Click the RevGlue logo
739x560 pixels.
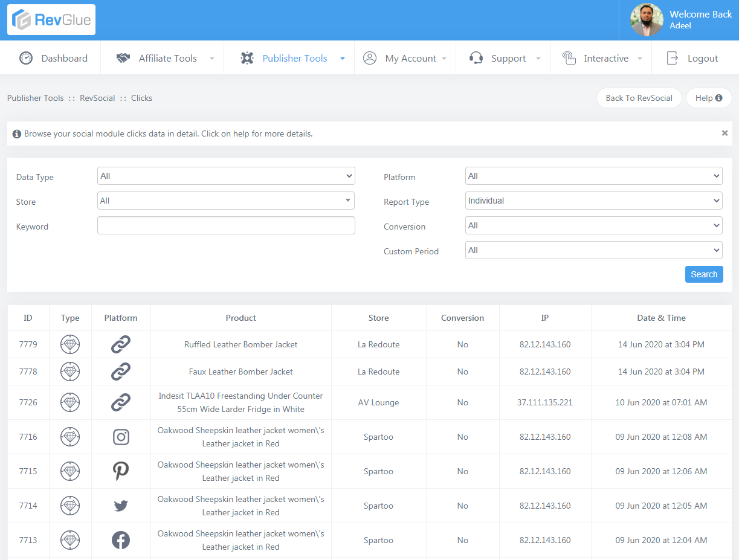51,20
